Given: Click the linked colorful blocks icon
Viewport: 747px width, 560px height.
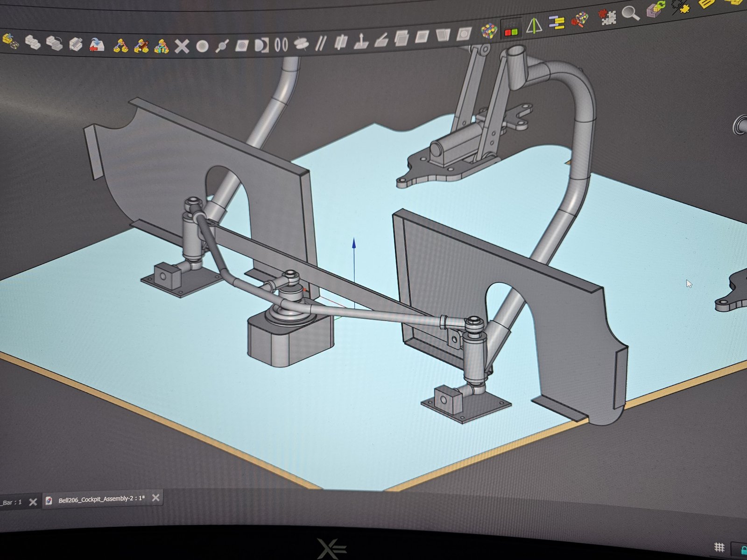Looking at the screenshot, I should [162, 46].
